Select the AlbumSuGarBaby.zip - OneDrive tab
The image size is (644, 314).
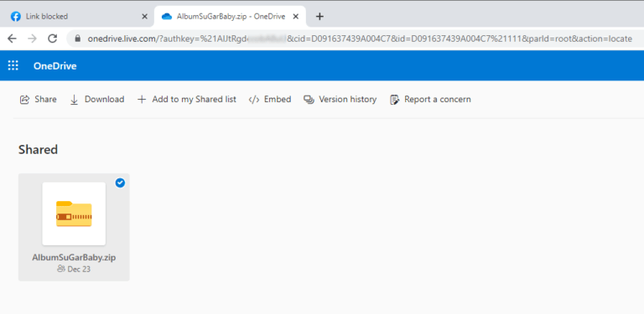(x=230, y=17)
